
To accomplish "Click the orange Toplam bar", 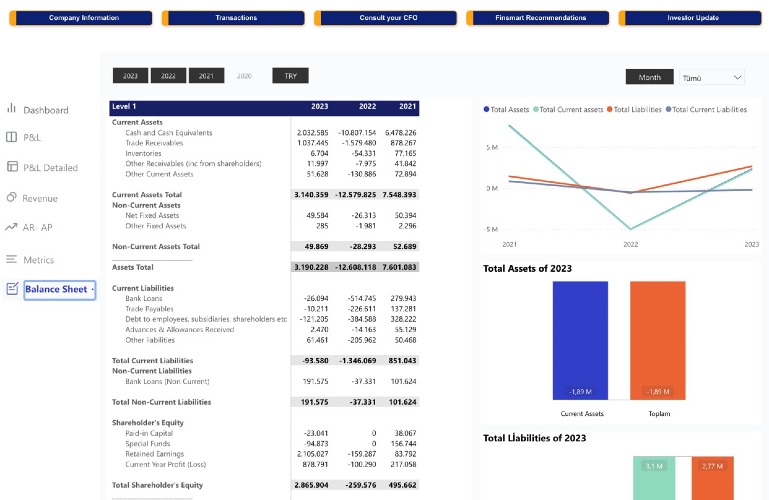I will click(x=658, y=340).
